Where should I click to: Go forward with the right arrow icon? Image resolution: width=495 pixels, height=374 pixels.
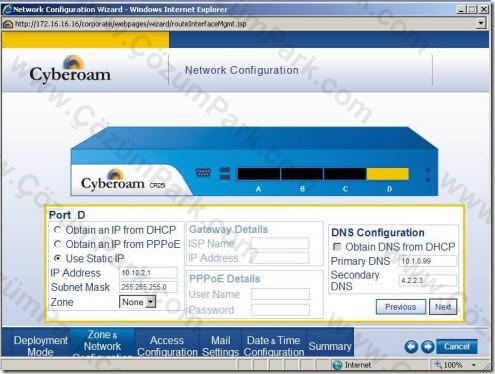[427, 347]
